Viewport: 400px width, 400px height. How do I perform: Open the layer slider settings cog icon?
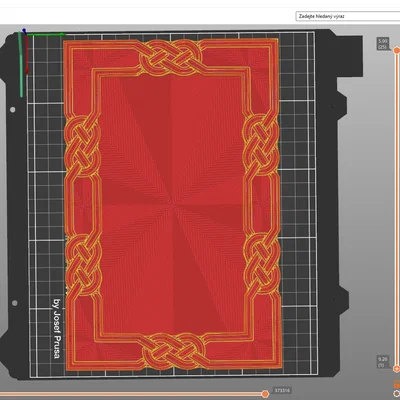[x=397, y=394]
